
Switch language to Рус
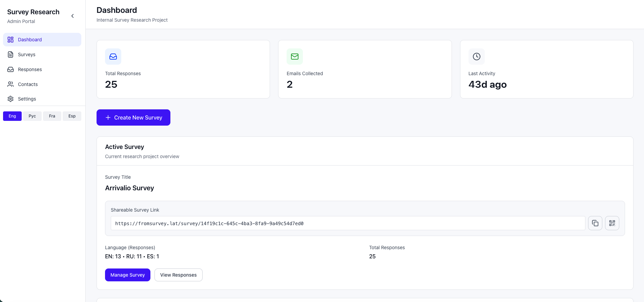(32, 116)
